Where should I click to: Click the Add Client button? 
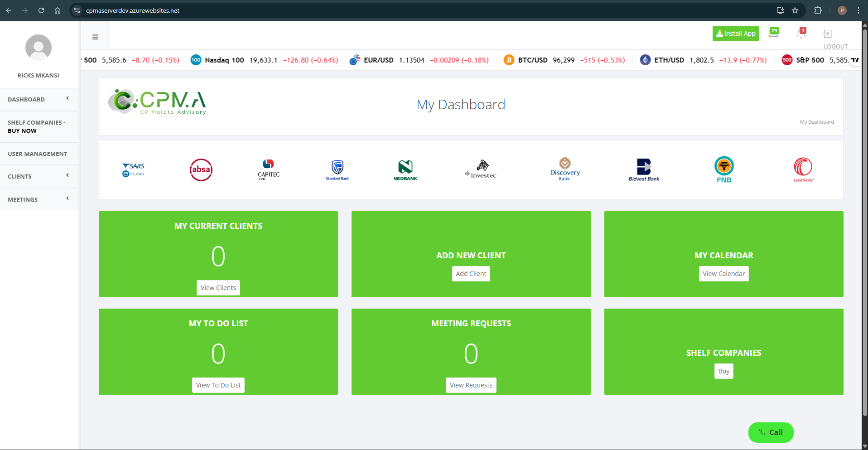point(471,274)
